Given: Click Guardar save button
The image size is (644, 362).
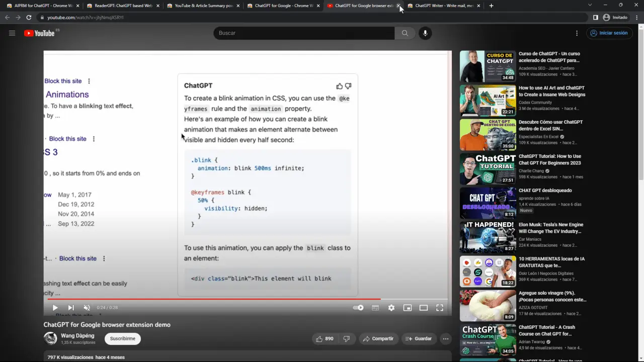Looking at the screenshot, I should click(x=419, y=339).
